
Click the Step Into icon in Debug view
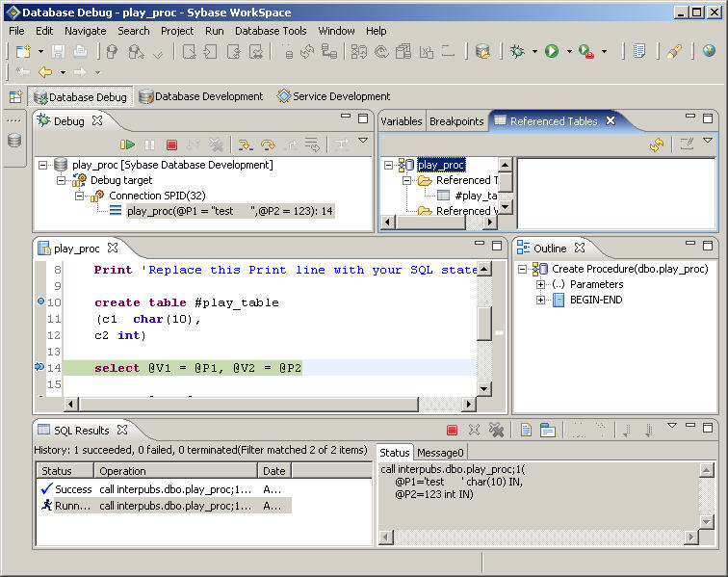(x=246, y=144)
